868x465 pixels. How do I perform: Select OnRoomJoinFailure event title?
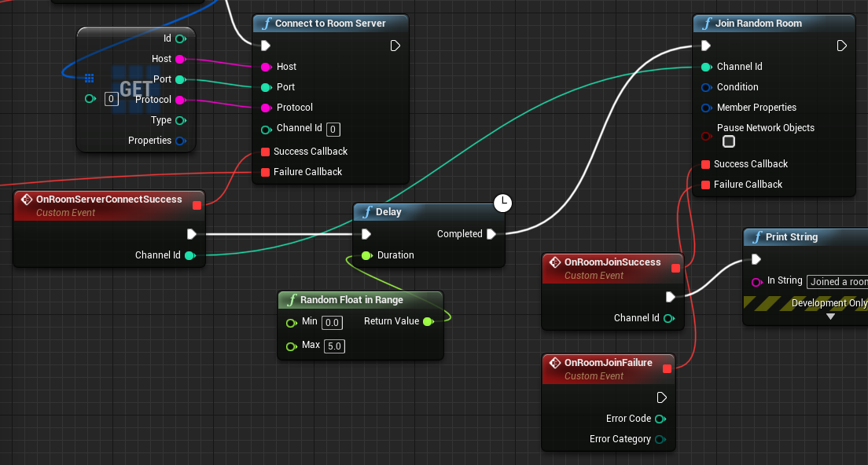click(x=608, y=363)
